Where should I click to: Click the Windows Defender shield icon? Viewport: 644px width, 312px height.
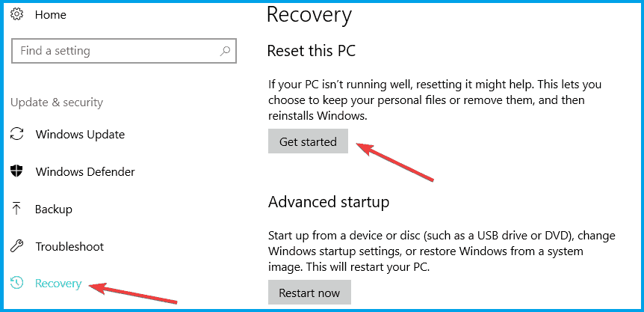(x=17, y=172)
